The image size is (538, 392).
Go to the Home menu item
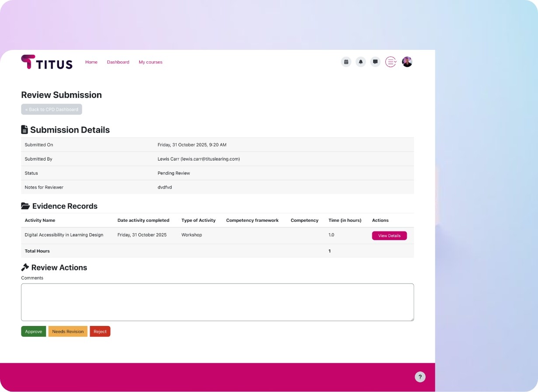pos(91,62)
